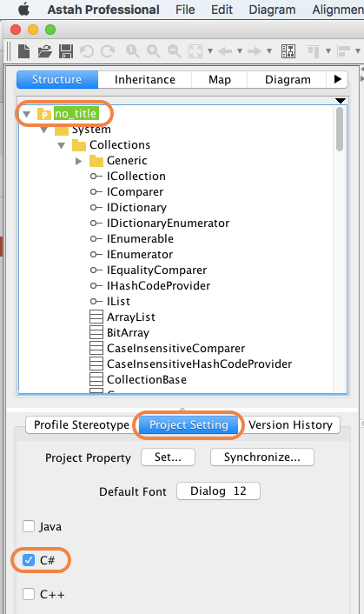Uncheck the C# checkbox

29,560
